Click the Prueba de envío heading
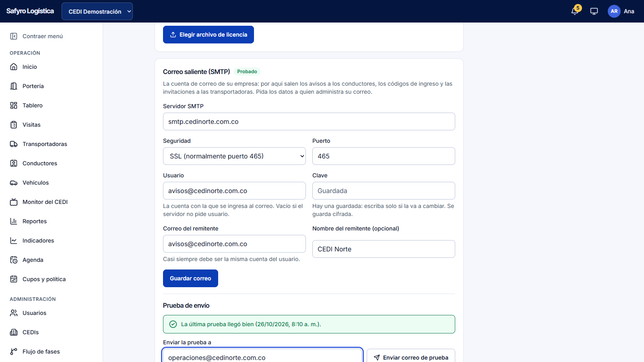 (x=186, y=306)
